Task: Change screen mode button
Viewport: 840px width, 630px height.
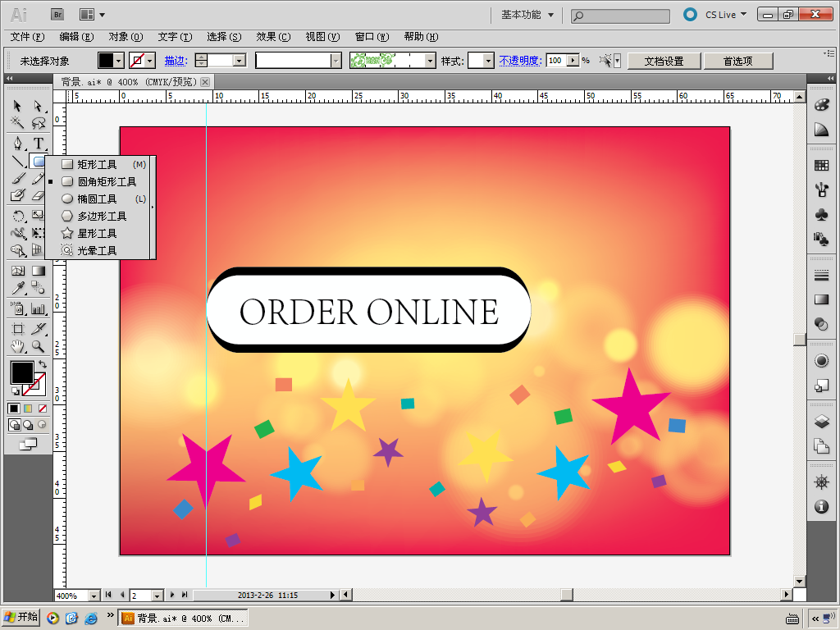Action: click(x=28, y=444)
